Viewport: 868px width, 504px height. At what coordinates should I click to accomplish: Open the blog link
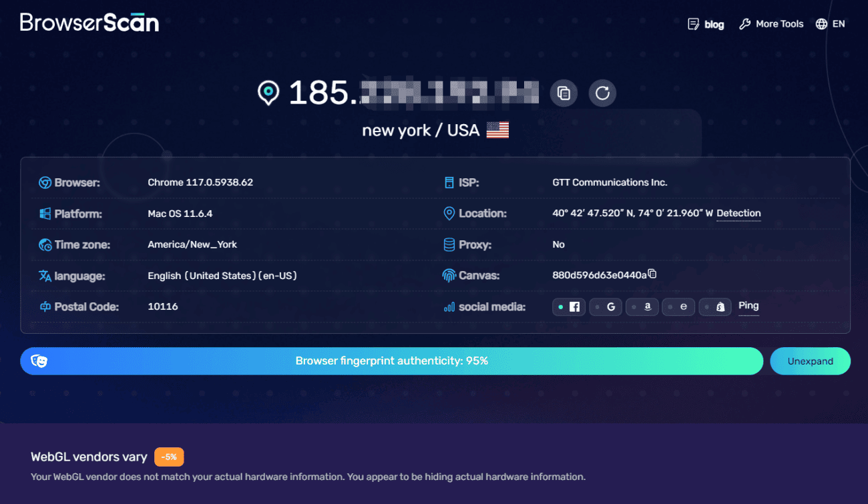tap(714, 24)
